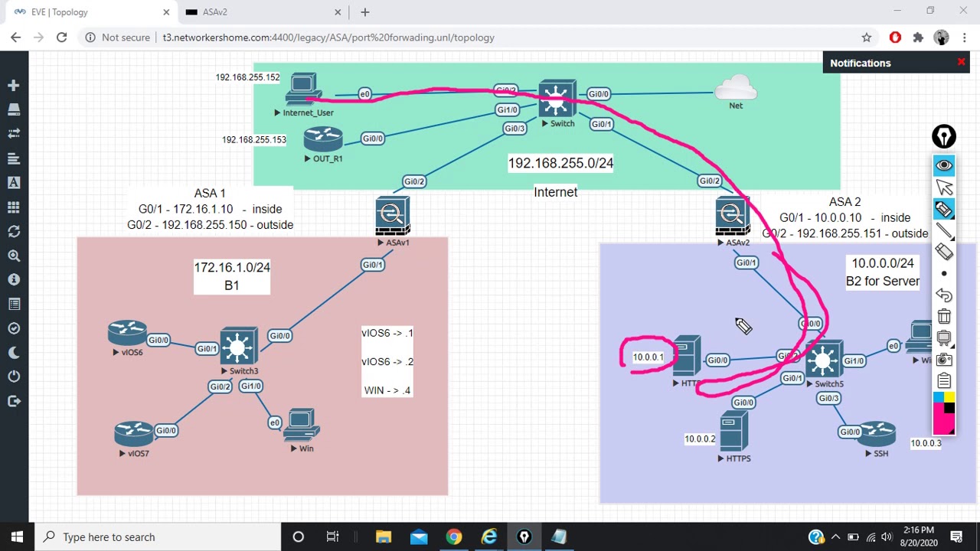This screenshot has height=551, width=980.
Task: Open a new browser tab
Action: click(x=365, y=12)
